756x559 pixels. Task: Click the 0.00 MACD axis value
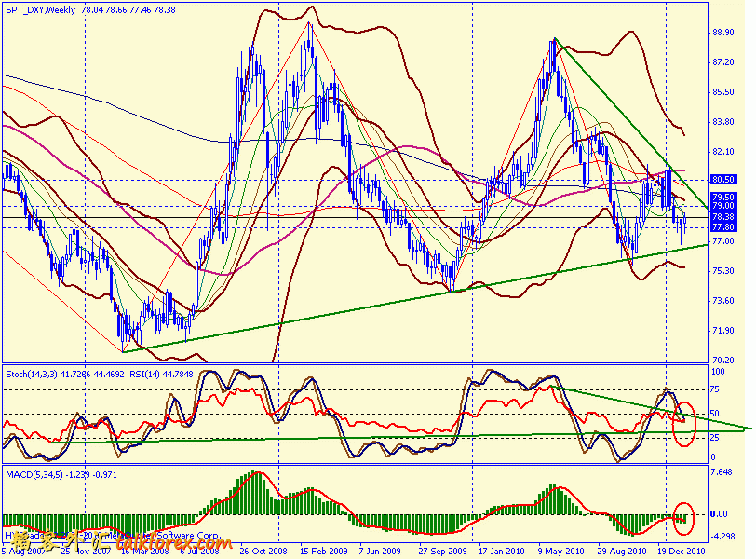click(x=720, y=514)
